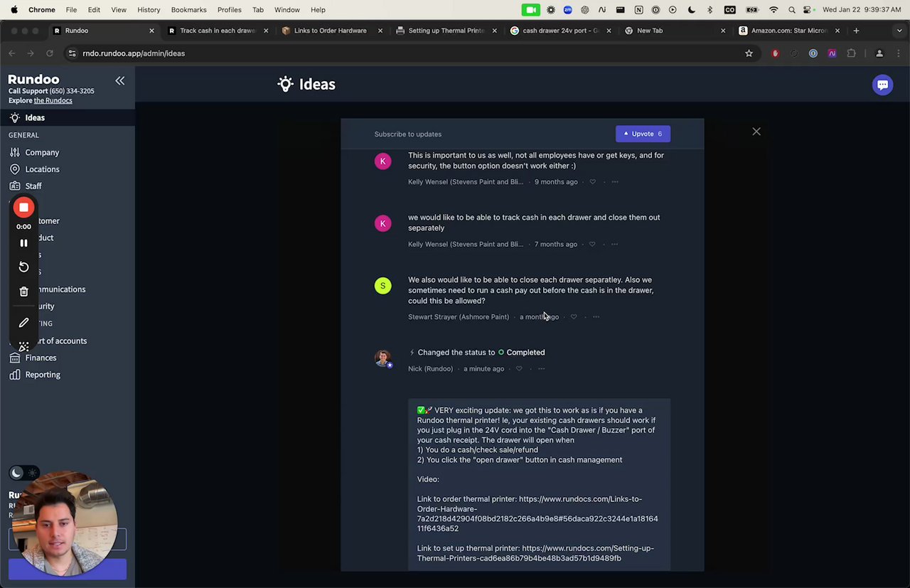Click the webcam video bubble
The image size is (910, 588).
click(65, 523)
